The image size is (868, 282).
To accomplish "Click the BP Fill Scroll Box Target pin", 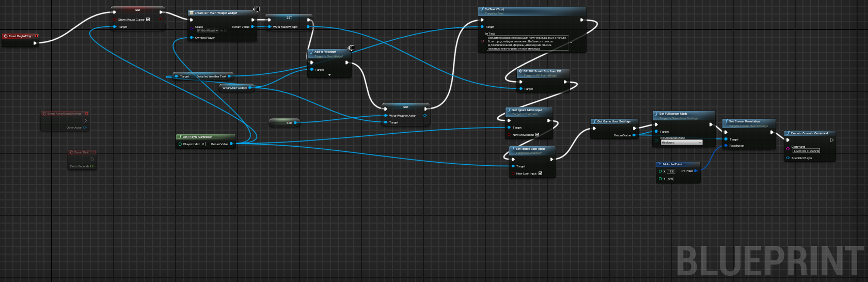I will [x=521, y=89].
